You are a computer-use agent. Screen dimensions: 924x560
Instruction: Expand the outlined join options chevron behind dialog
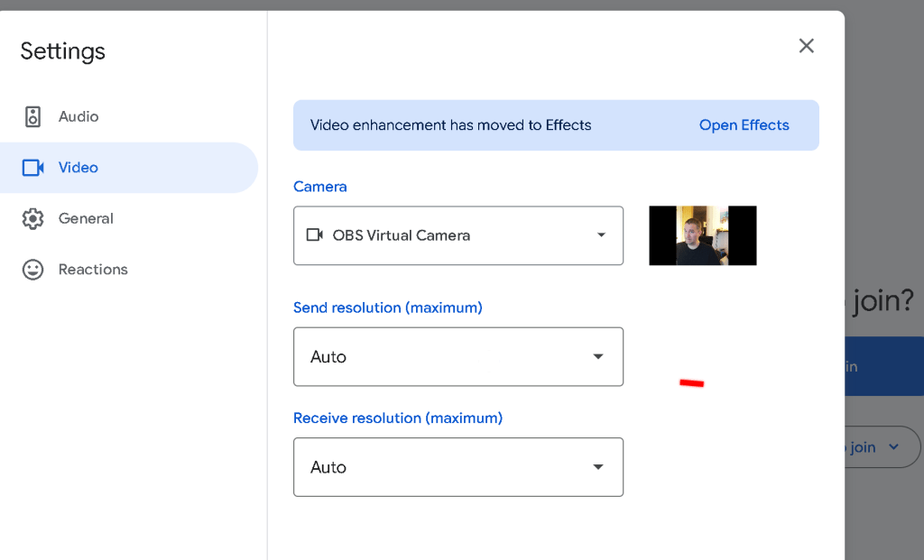(894, 447)
